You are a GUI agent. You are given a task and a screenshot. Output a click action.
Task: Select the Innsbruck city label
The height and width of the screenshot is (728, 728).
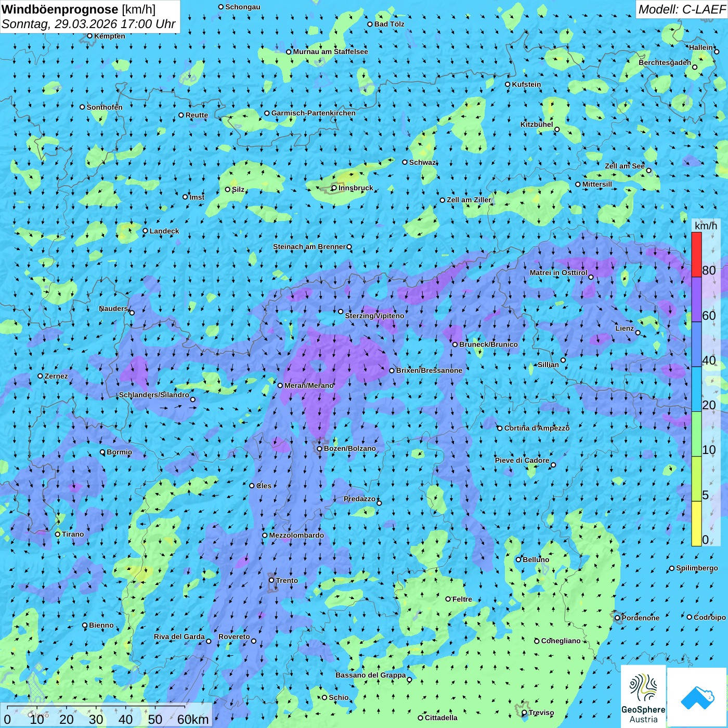coord(356,188)
